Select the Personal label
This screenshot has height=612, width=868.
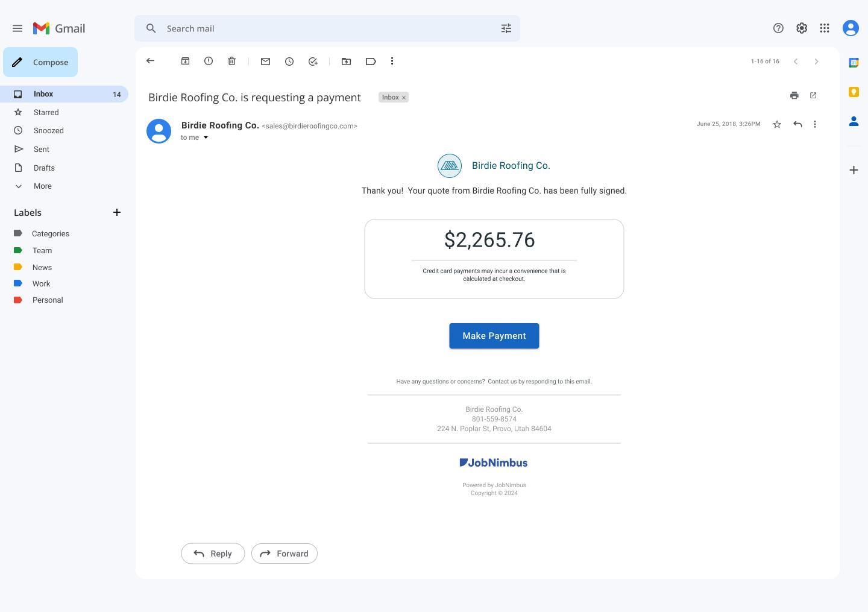(48, 300)
